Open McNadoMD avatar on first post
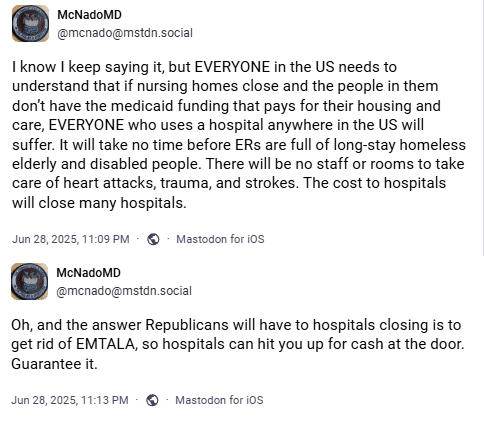 coord(30,23)
